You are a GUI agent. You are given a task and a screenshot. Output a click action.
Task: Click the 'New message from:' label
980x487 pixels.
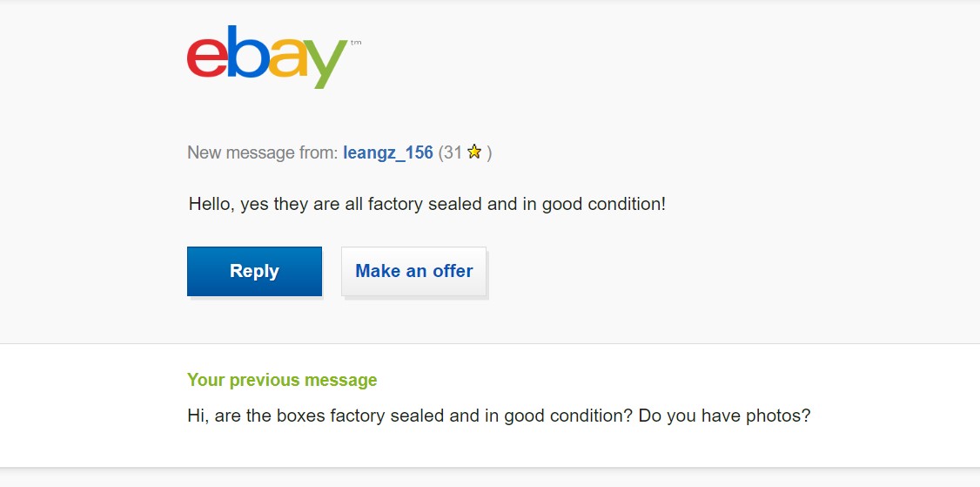[263, 152]
